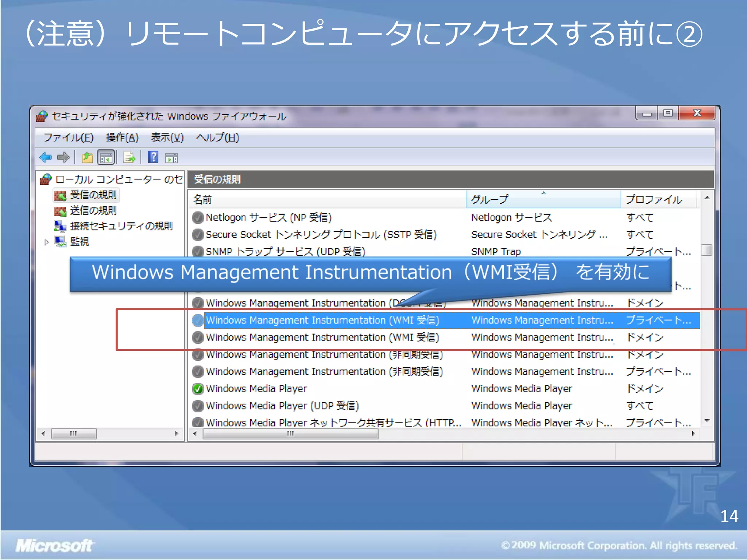Click status icon of 非同期受信 プライベート rule
The height and width of the screenshot is (560, 747).
click(198, 372)
